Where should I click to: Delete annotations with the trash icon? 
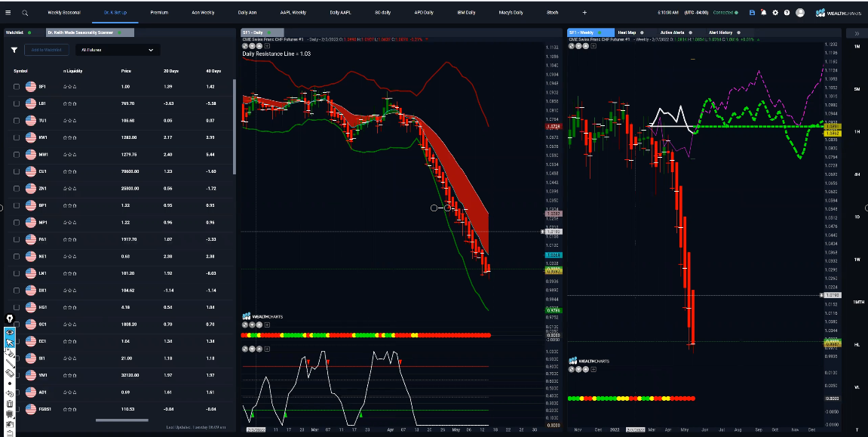(x=9, y=404)
